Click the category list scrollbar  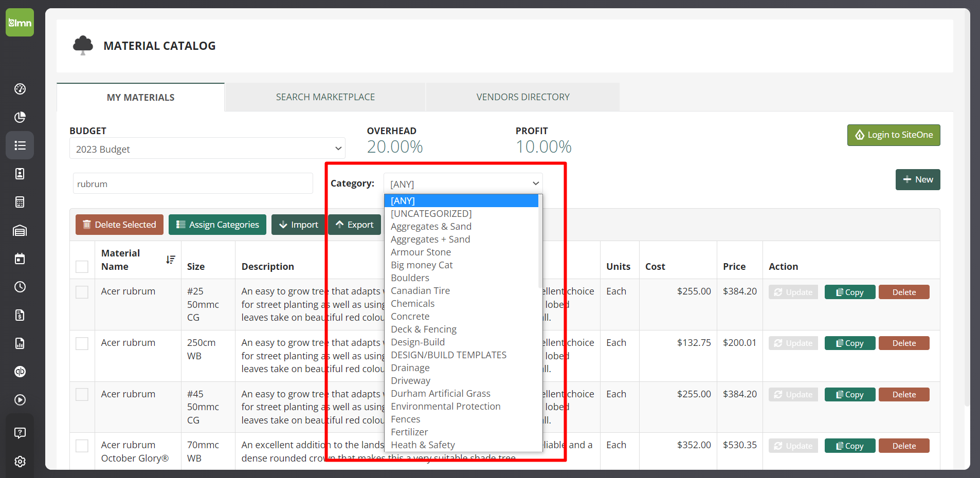point(540,242)
